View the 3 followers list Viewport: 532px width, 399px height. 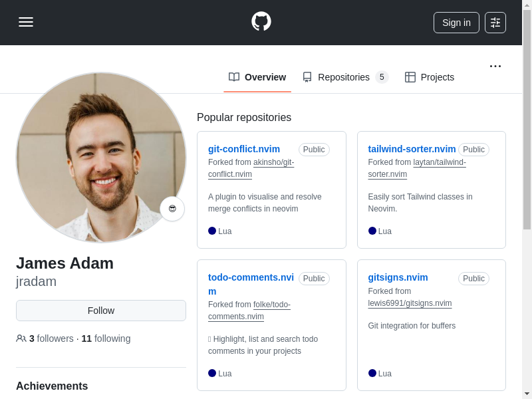point(51,338)
